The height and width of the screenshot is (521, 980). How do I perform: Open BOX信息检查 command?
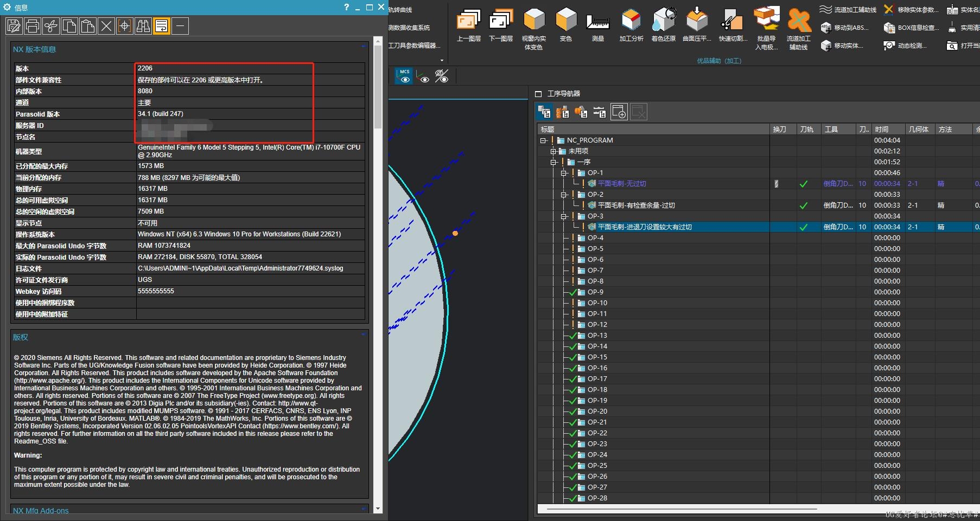pos(911,28)
